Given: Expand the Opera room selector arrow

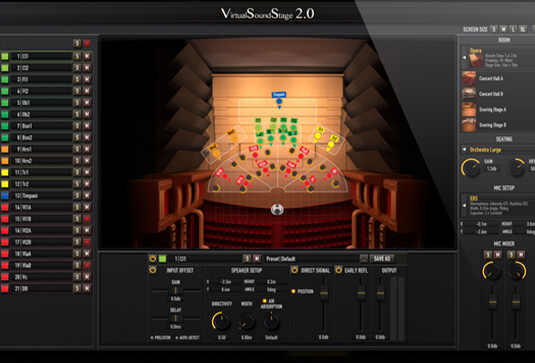Looking at the screenshot, I should [x=464, y=58].
